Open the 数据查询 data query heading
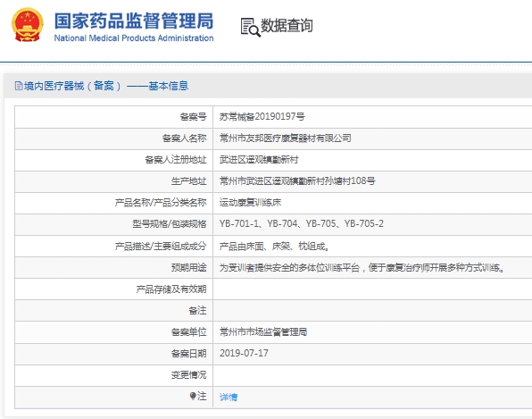The height and width of the screenshot is (419, 532). [287, 26]
